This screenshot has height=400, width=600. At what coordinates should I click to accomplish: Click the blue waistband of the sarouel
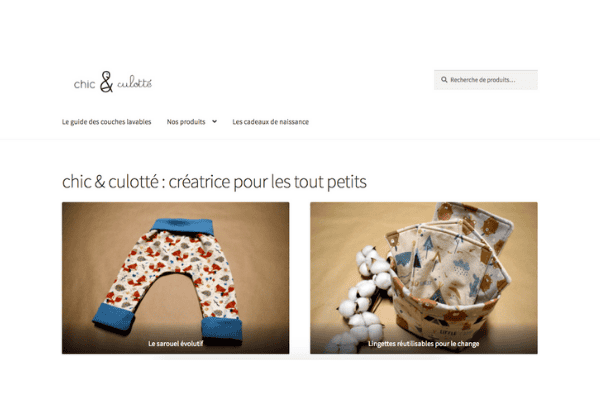(183, 226)
